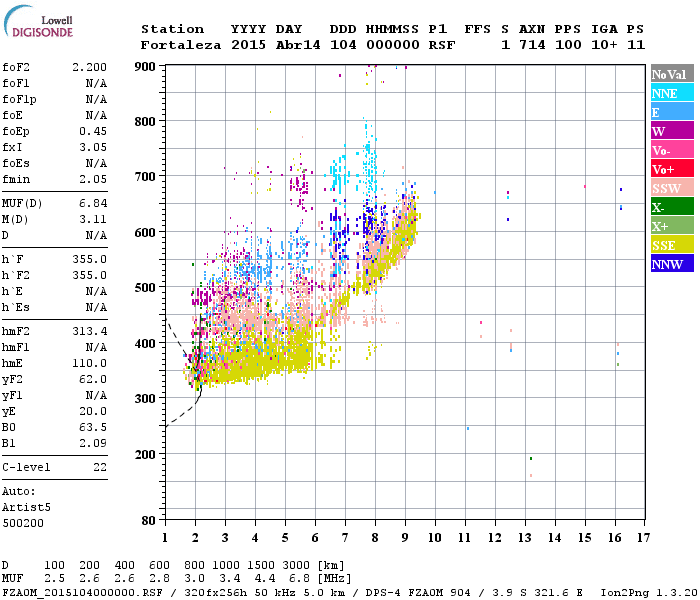The width and height of the screenshot is (700, 600).
Task: Click the hmE value 110.0
Action: pos(89,364)
